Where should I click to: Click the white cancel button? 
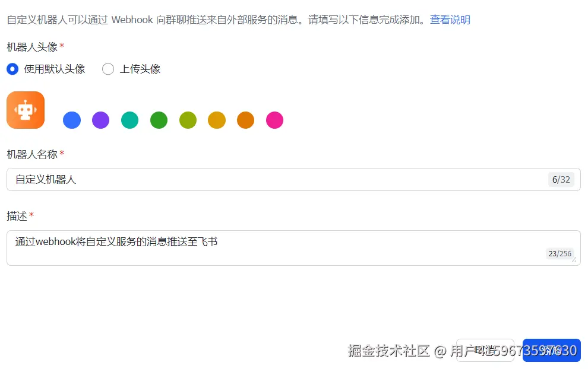coord(485,350)
